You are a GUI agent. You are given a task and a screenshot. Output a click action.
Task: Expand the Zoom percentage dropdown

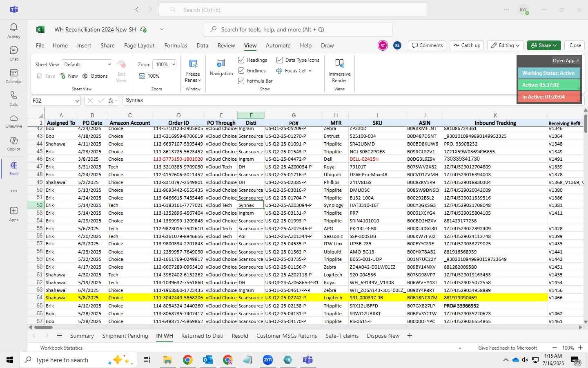tap(174, 65)
